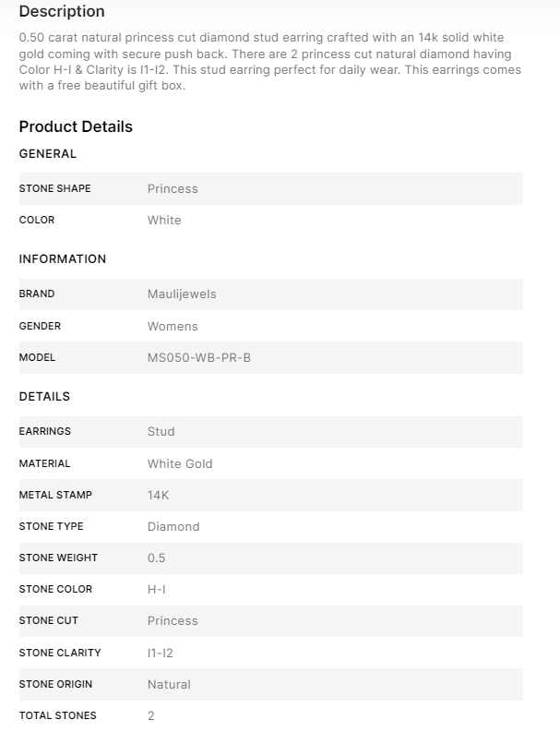The width and height of the screenshot is (560, 732).
Task: Click the DETAILS section label
Action: pos(44,397)
